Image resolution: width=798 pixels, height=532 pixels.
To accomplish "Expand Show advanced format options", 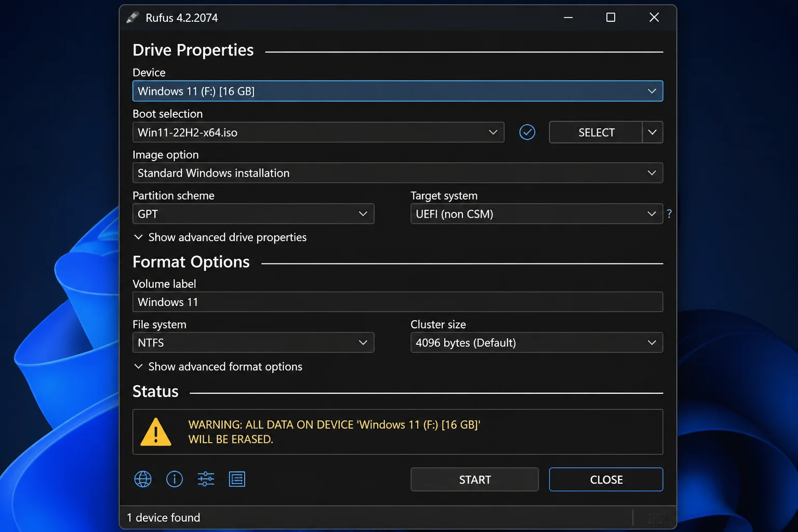I will 218,367.
